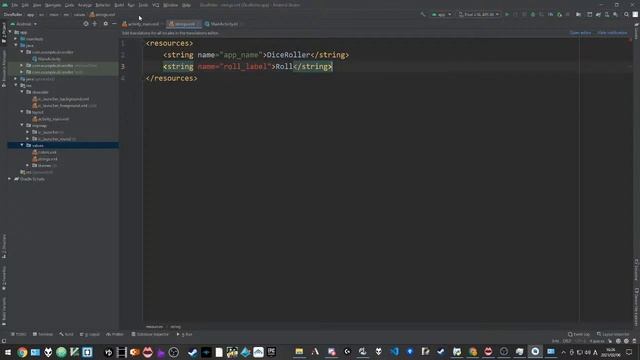Image resolution: width=640 pixels, height=360 pixels.
Task: Click locate-in-project target icon
Action: (86, 24)
